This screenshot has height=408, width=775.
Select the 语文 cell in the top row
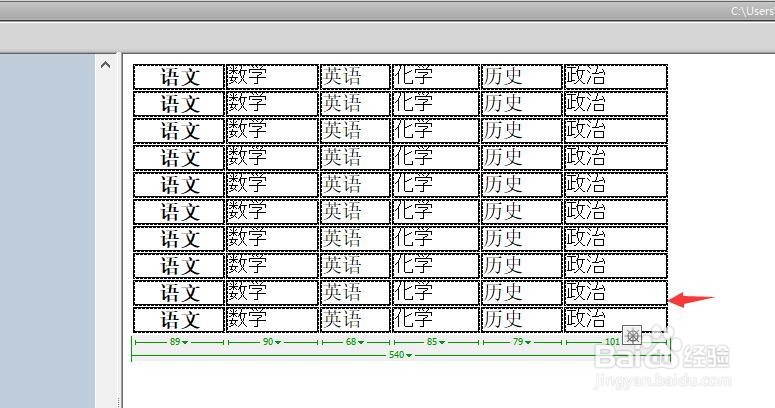tap(179, 77)
